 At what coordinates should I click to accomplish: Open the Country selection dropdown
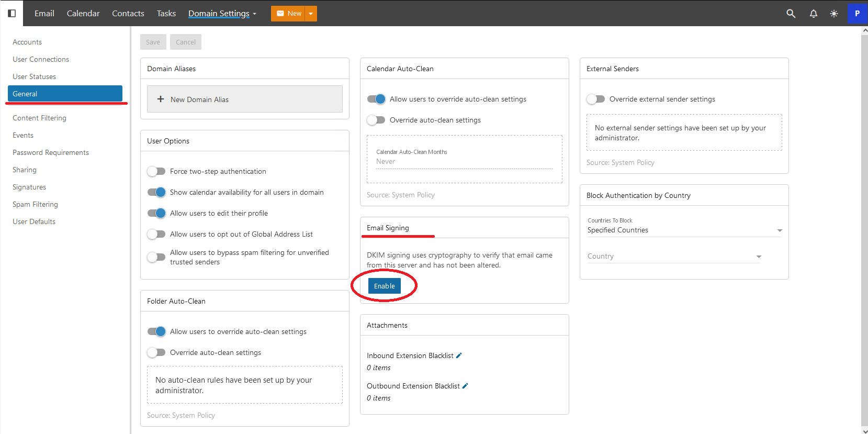pyautogui.click(x=674, y=257)
